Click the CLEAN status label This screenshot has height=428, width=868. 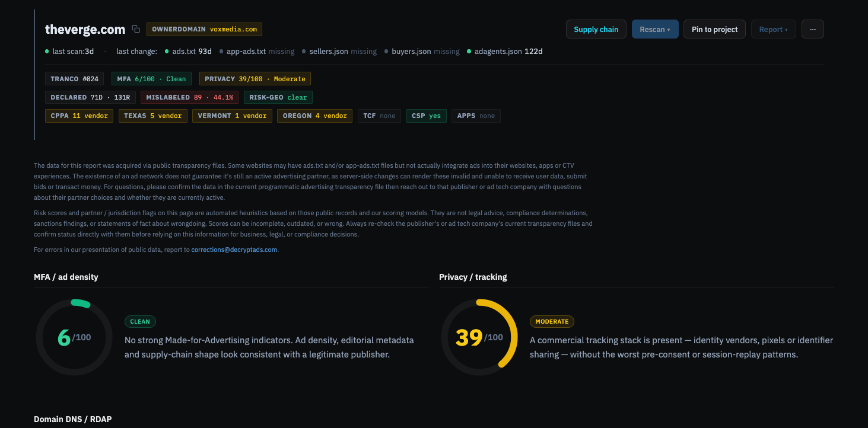(x=140, y=321)
